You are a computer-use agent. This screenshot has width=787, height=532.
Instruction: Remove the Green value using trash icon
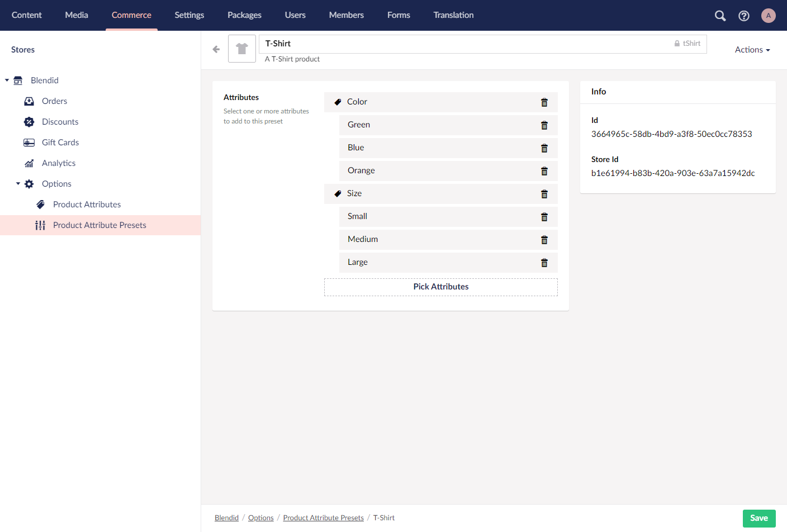[x=544, y=125]
